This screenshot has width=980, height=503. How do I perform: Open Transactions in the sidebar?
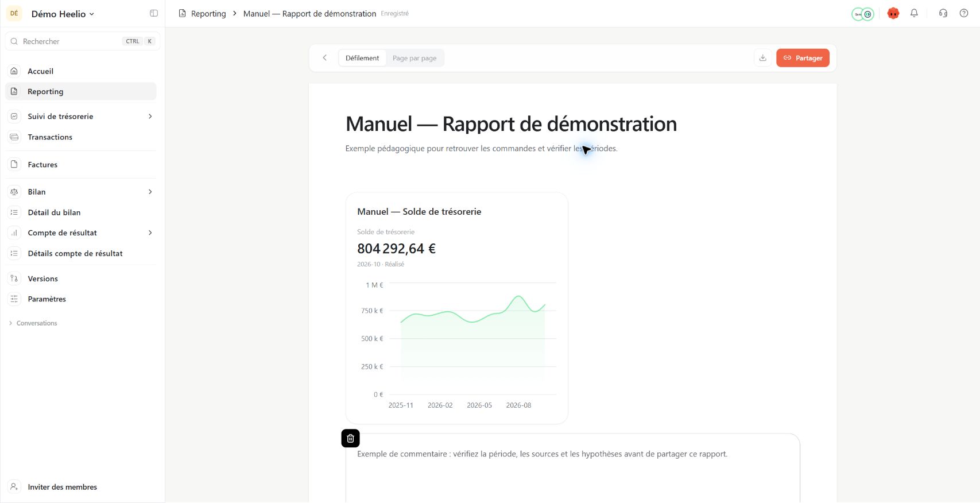pos(80,137)
